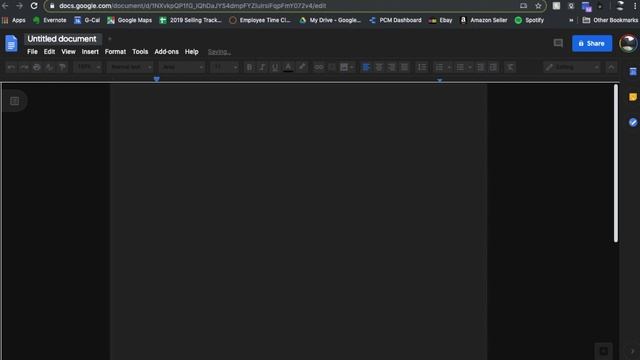Open the Spotify bookmark
This screenshot has width=640, height=360.
tap(529, 20)
